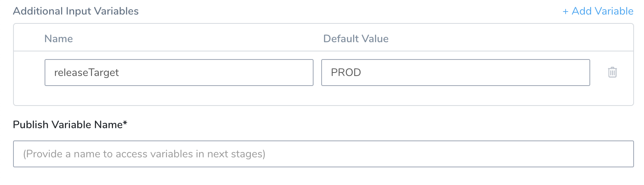
Task: Open the Add Variable link
Action: 598,11
